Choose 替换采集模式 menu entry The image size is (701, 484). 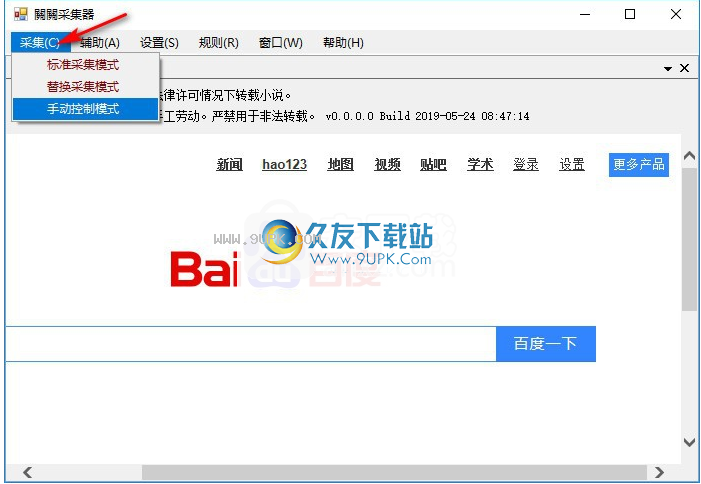[x=85, y=86]
